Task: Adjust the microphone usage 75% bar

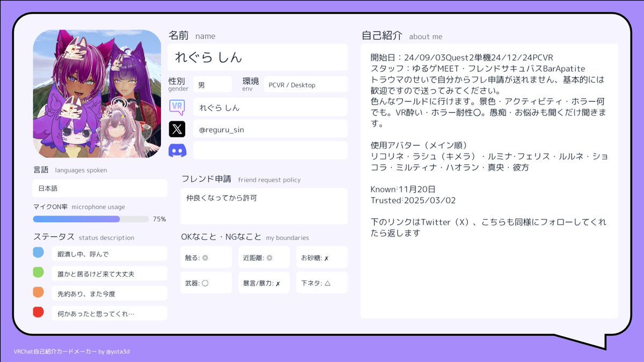Action: pyautogui.click(x=91, y=219)
